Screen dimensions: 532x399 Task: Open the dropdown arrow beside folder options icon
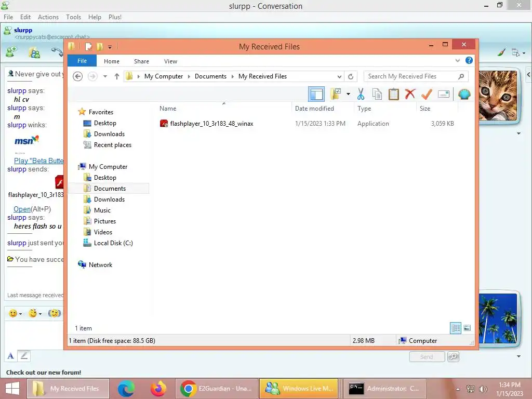(349, 94)
